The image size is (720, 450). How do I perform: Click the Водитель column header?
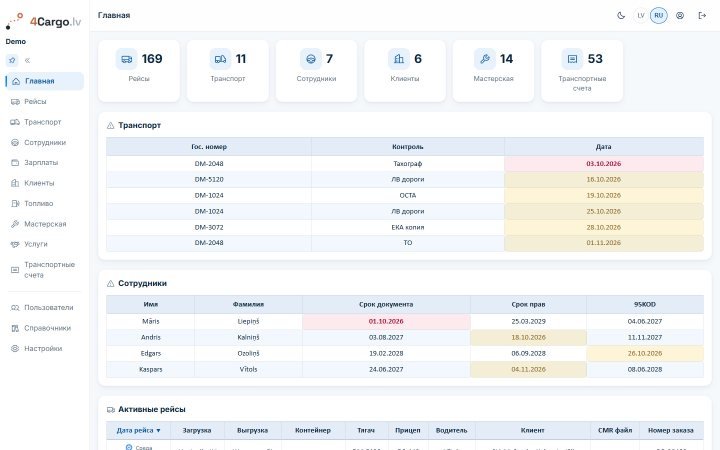click(x=451, y=430)
